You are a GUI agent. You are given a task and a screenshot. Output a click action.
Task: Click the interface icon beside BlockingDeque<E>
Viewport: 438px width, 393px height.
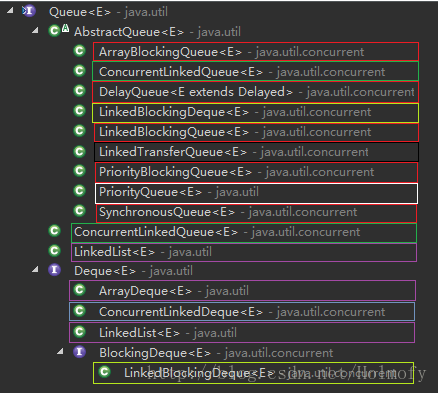[79, 352]
